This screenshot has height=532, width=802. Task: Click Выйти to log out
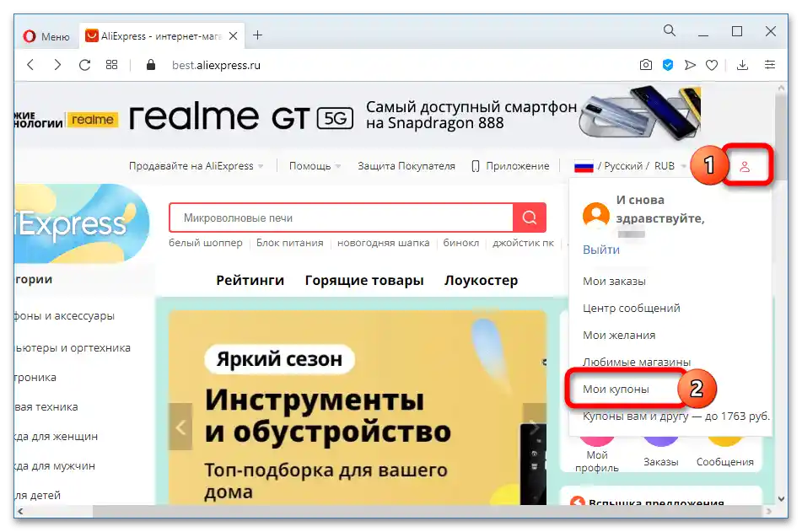coord(601,250)
